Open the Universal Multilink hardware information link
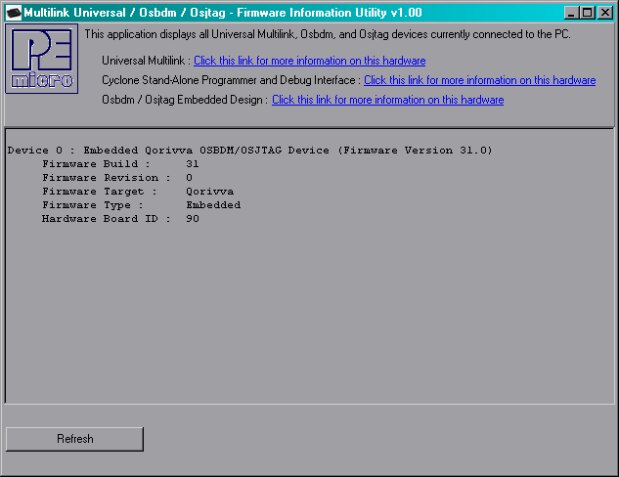619x477 pixels. (x=310, y=61)
